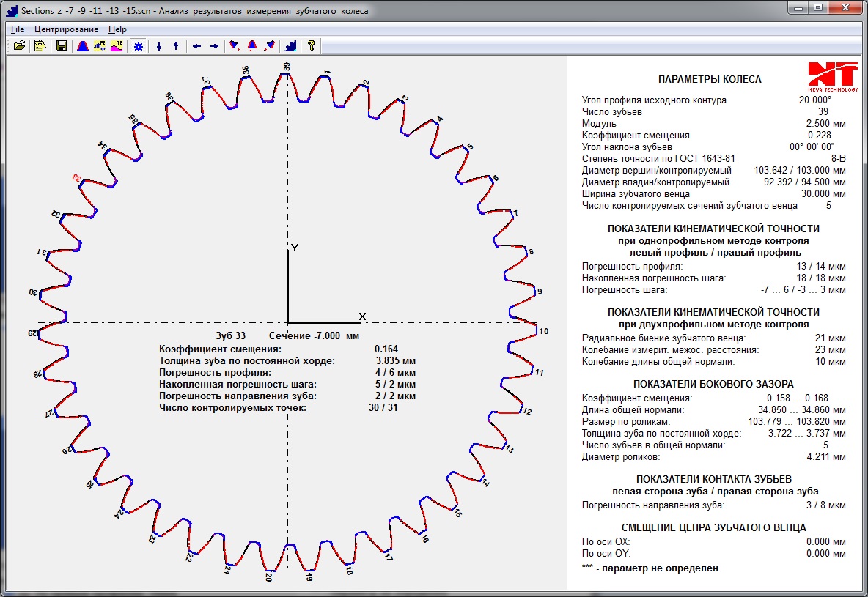Select tooth number 20 label on gear

pos(268,576)
